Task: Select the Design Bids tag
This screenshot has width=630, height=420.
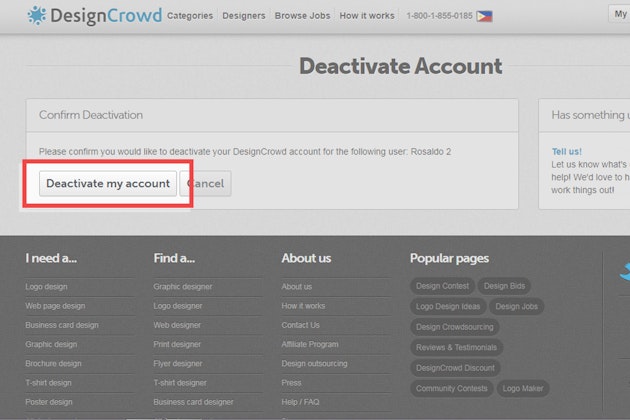Action: point(504,286)
